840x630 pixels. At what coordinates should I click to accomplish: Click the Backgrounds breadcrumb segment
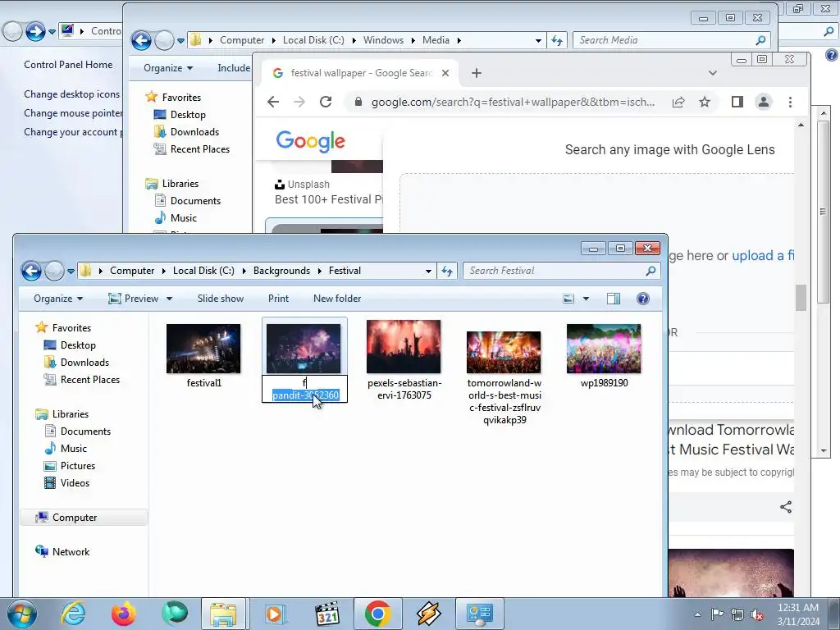(x=281, y=271)
